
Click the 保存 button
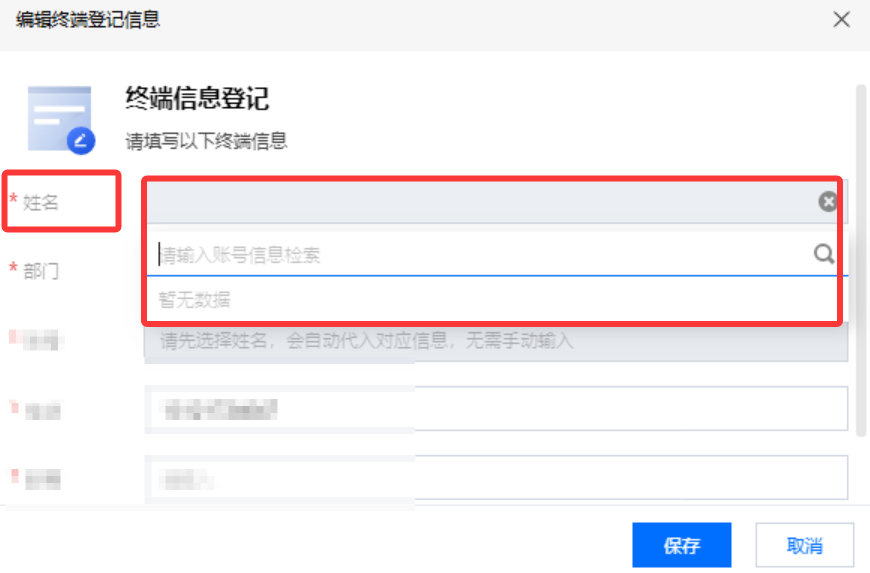click(681, 545)
